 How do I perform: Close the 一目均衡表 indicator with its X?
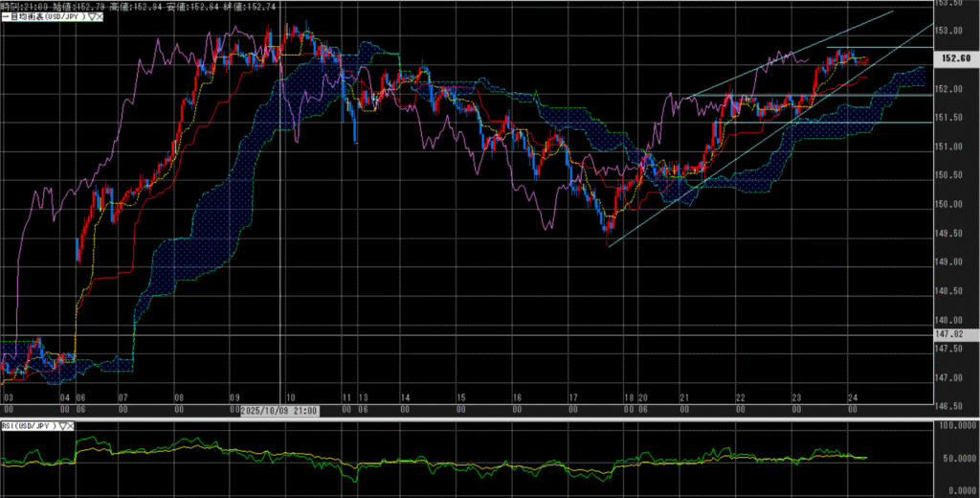[x=100, y=16]
